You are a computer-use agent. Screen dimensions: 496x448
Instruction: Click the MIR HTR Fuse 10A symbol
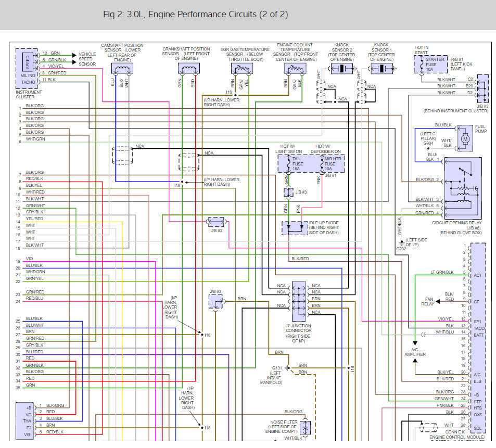[x=322, y=164]
